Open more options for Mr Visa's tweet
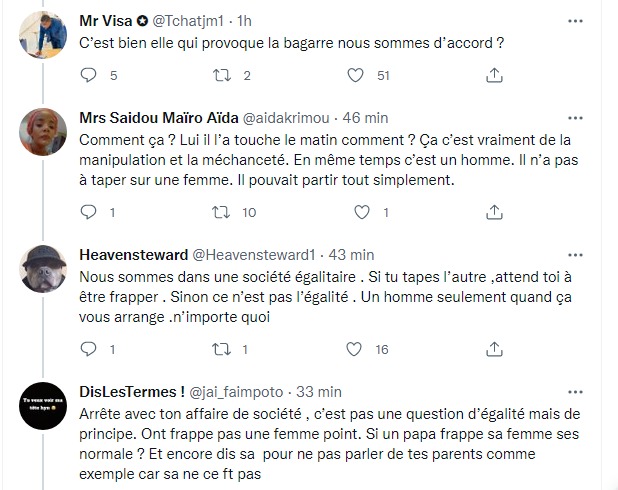Viewport: 618px width, 490px height. [x=575, y=21]
